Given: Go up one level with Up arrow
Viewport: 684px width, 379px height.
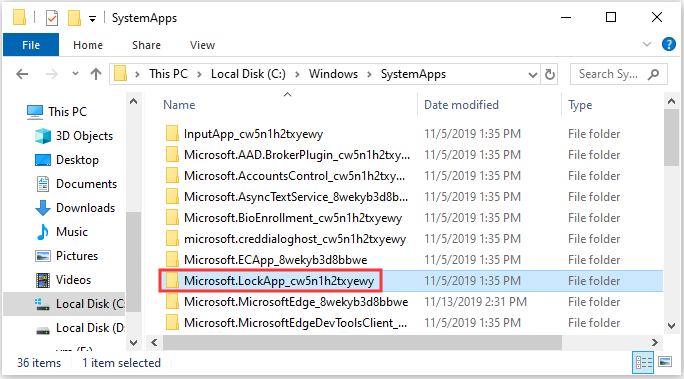Looking at the screenshot, I should (96, 74).
